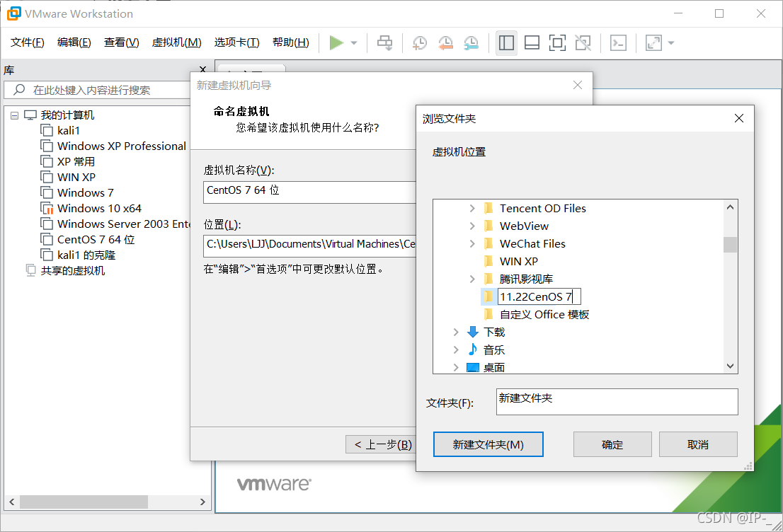This screenshot has width=783, height=532.
Task: Enter full screen mode icon
Action: point(557,43)
